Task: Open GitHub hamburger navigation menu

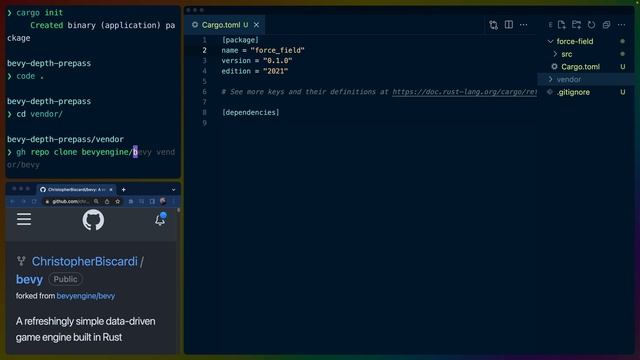Action: pyautogui.click(x=24, y=219)
